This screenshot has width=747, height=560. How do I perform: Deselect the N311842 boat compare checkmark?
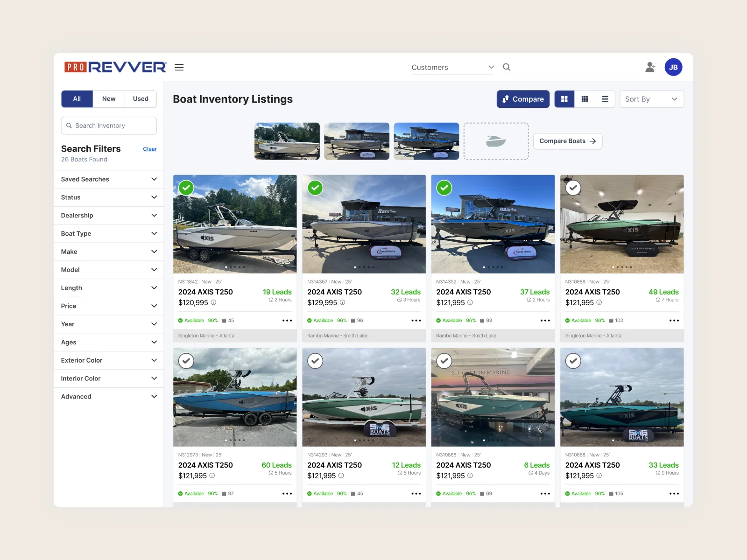tap(186, 188)
